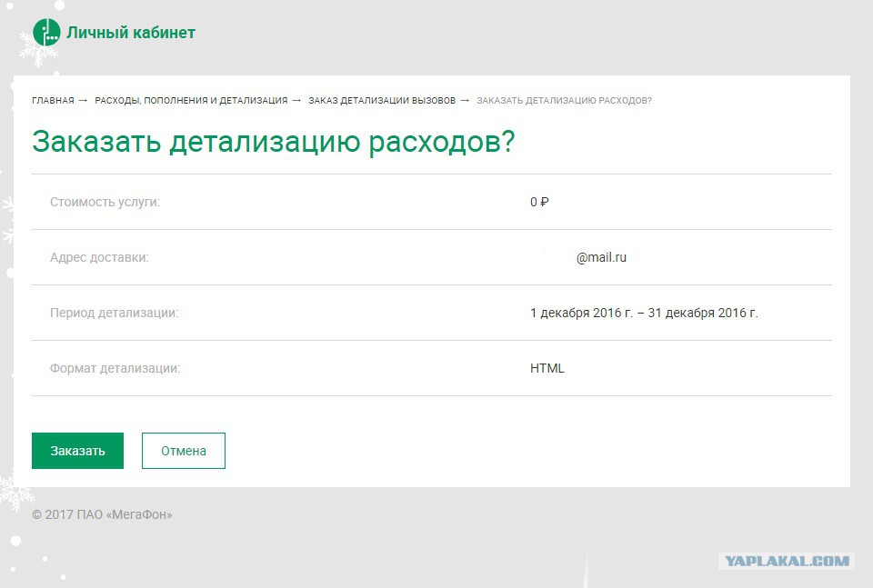
Task: Click the MegaFon logo icon
Action: pyautogui.click(x=46, y=33)
